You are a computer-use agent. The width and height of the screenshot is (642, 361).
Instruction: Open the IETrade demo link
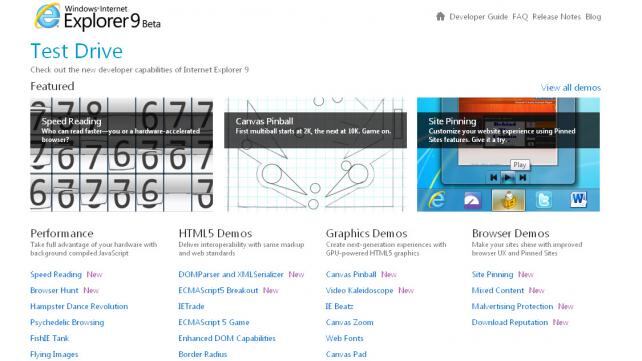click(x=191, y=307)
